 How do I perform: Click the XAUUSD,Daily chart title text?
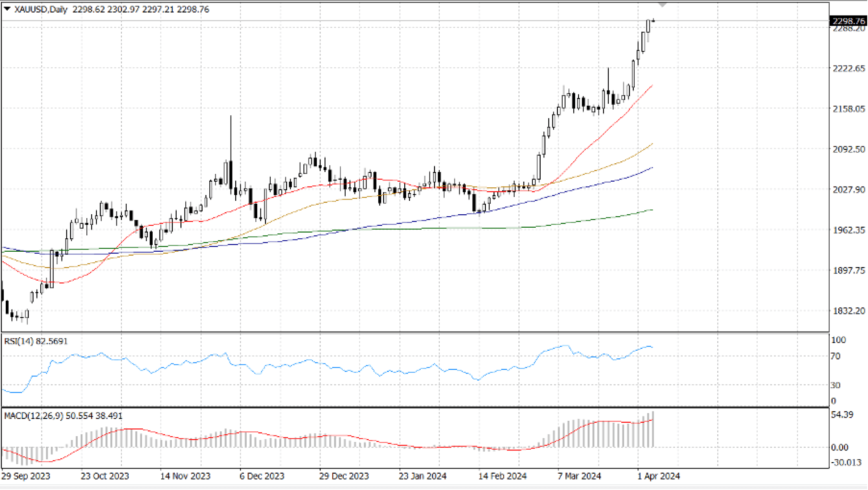point(41,9)
